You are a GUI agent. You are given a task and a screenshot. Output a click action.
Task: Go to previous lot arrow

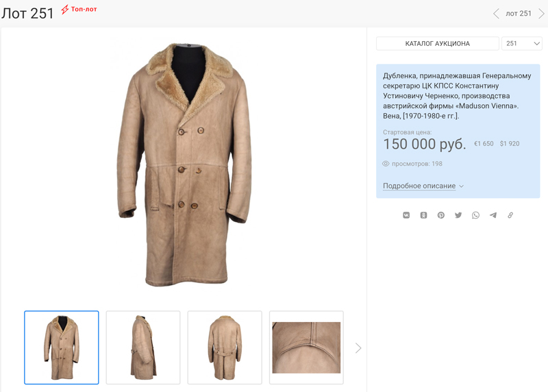click(x=496, y=14)
